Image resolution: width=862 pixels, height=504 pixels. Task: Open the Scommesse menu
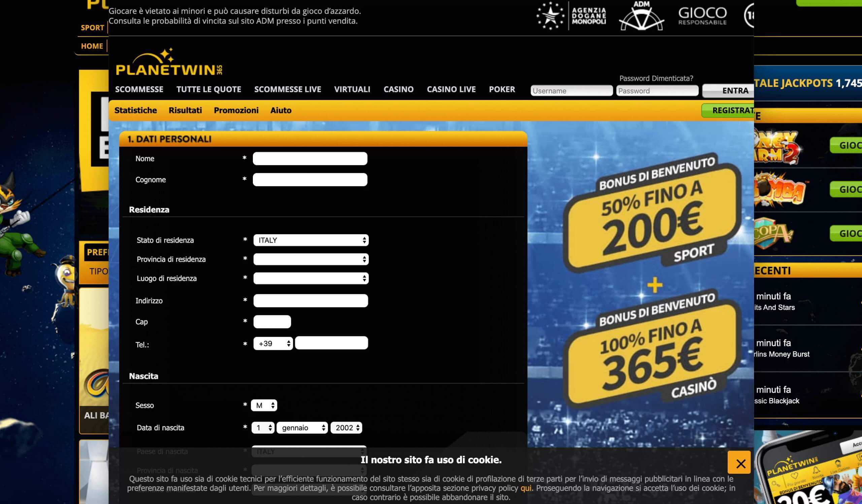point(139,89)
